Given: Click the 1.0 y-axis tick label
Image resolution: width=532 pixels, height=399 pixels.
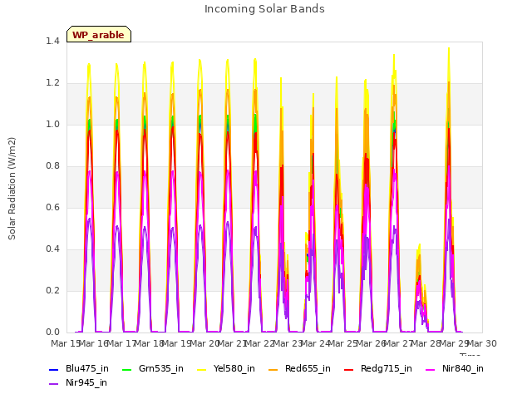Looking at the screenshot, I should click(x=52, y=124).
